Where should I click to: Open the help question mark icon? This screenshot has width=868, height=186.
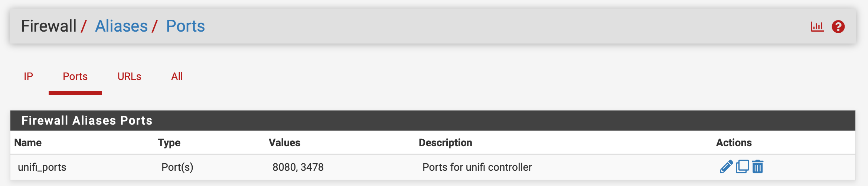click(x=838, y=26)
